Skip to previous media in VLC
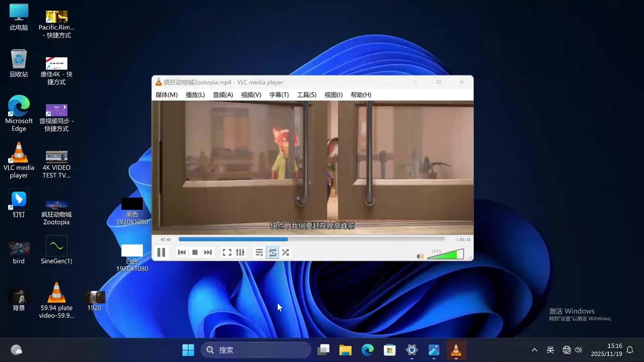The height and width of the screenshot is (362, 644). [182, 252]
